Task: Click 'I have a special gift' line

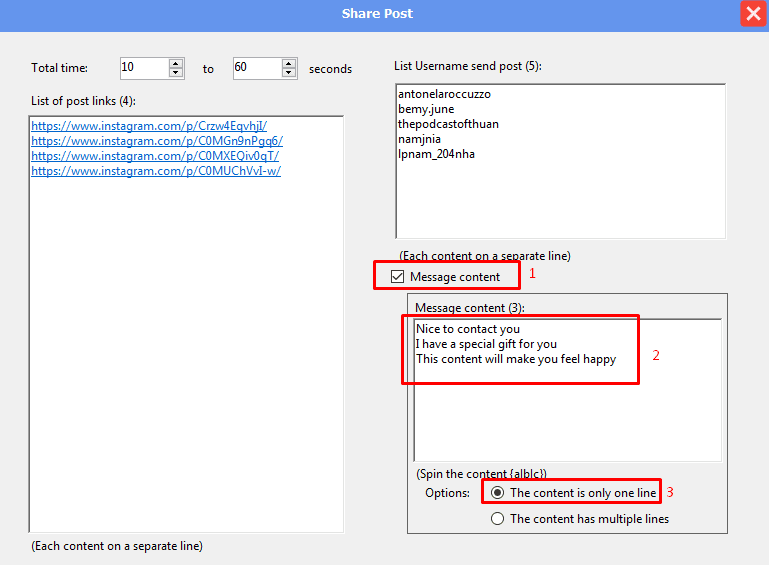Action: point(486,344)
